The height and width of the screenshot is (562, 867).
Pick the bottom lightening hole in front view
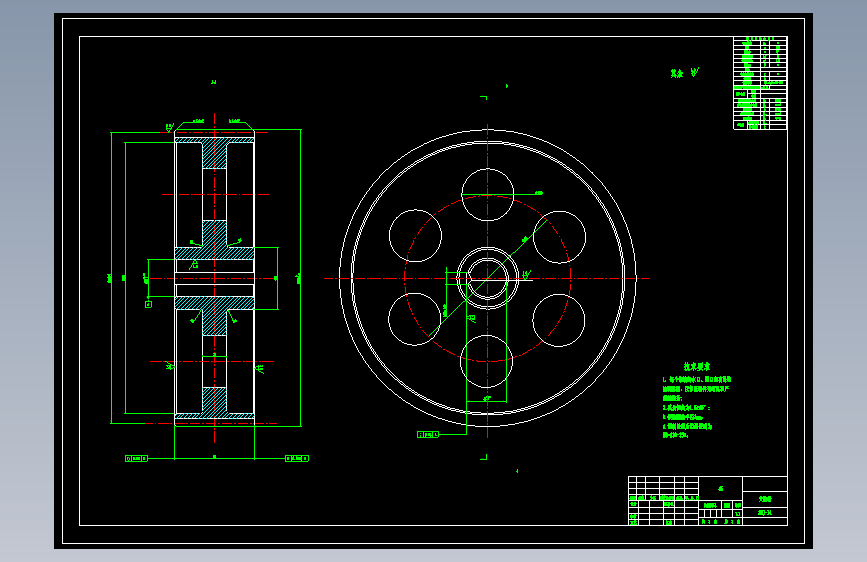click(487, 362)
